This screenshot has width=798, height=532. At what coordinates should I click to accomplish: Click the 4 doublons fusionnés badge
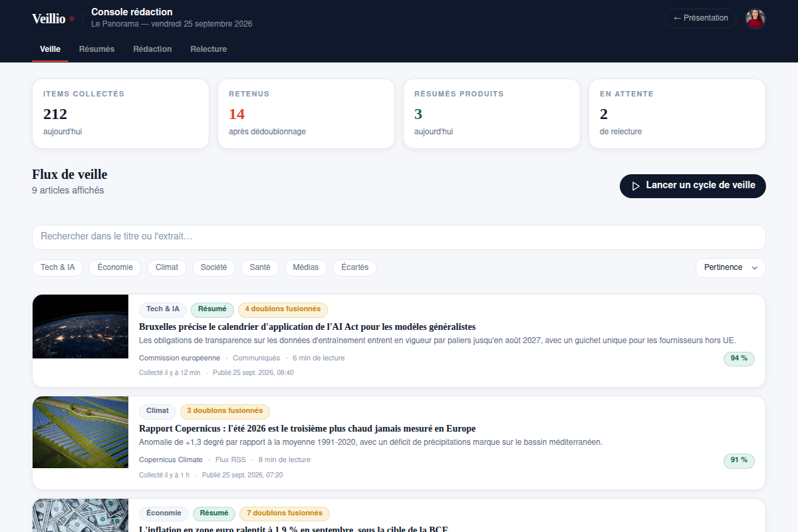[283, 309]
